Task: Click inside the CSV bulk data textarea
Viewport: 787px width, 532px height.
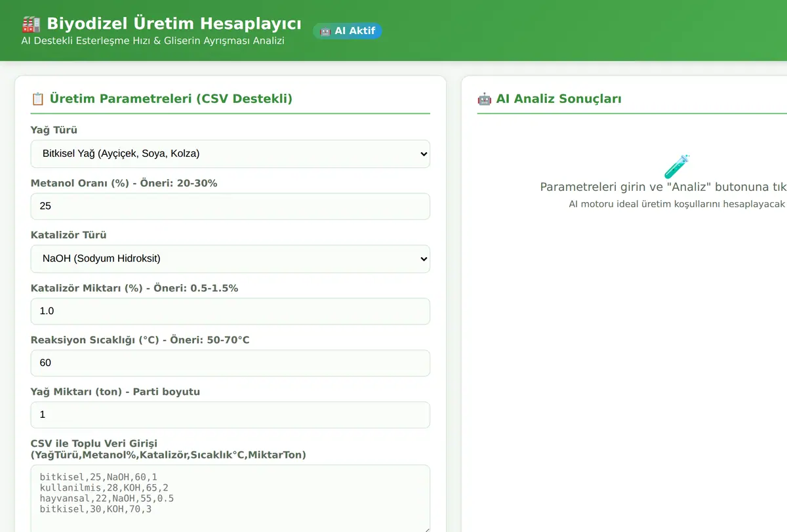Action: coord(230,499)
